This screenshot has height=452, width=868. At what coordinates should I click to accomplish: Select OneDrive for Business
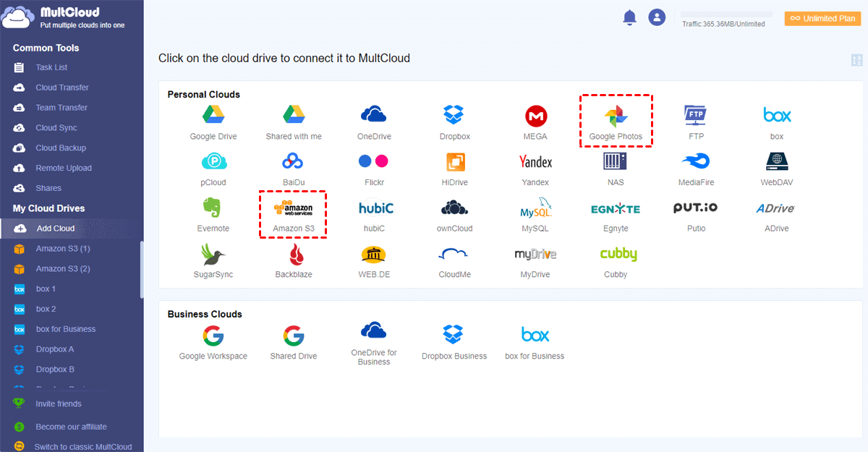click(374, 344)
